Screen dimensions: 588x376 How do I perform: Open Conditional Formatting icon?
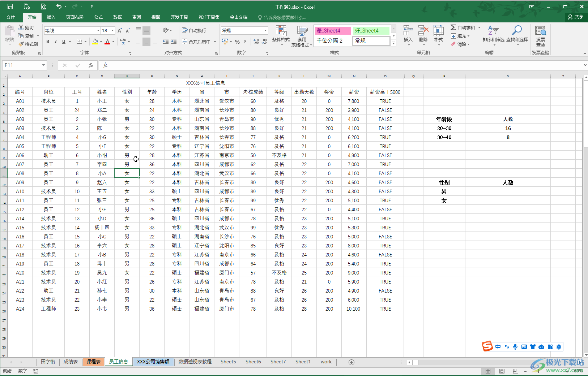281,31
